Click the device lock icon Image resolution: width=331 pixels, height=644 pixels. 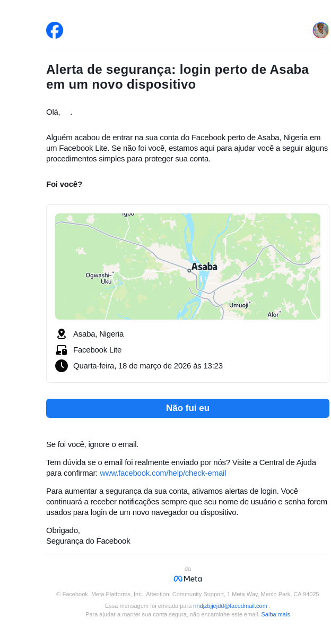point(62,350)
